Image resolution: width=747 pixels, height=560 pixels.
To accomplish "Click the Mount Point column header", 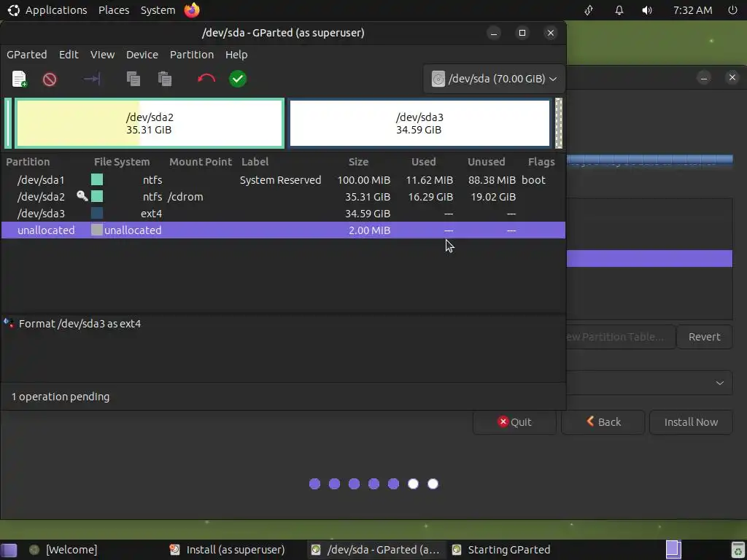I will pyautogui.click(x=201, y=162).
